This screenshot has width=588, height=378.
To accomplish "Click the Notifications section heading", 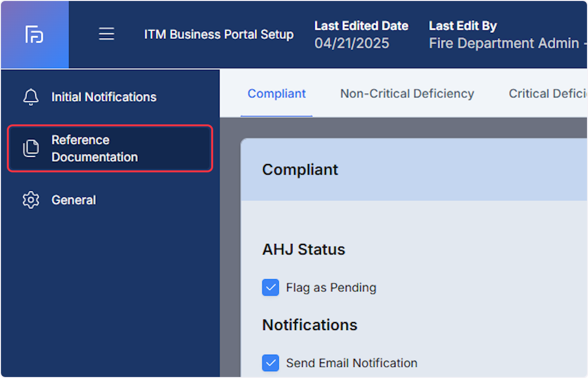I will [310, 325].
